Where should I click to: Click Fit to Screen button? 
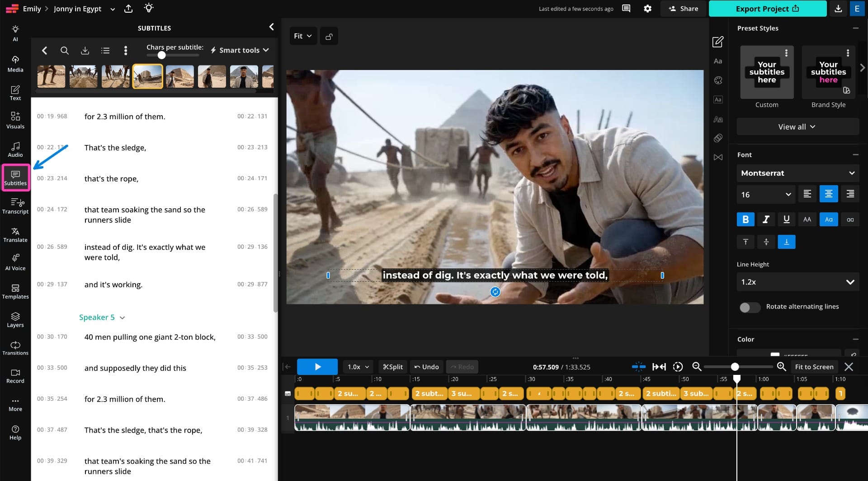pyautogui.click(x=814, y=367)
